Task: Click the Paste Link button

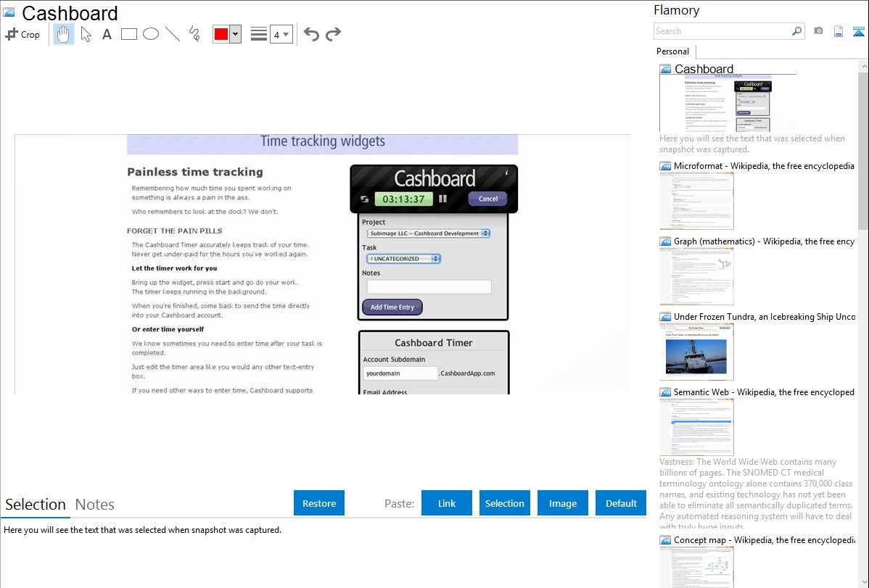Action: pos(447,503)
